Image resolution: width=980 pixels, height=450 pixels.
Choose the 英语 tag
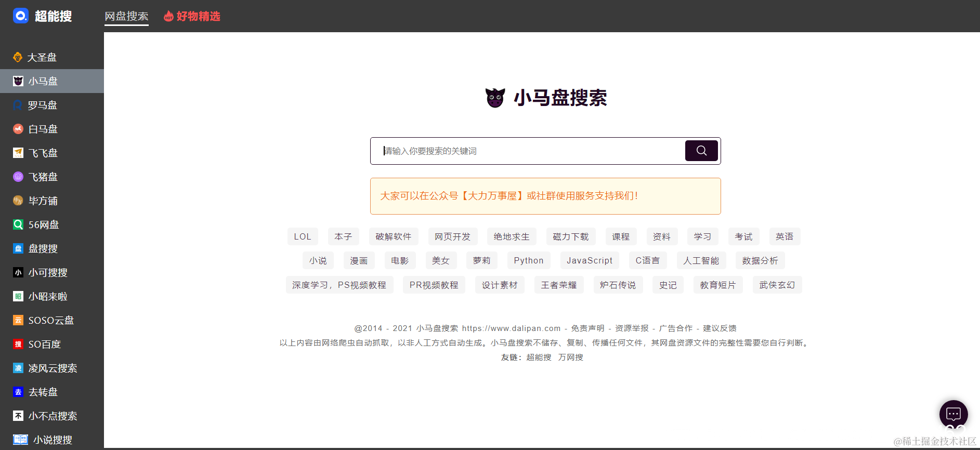pyautogui.click(x=785, y=236)
